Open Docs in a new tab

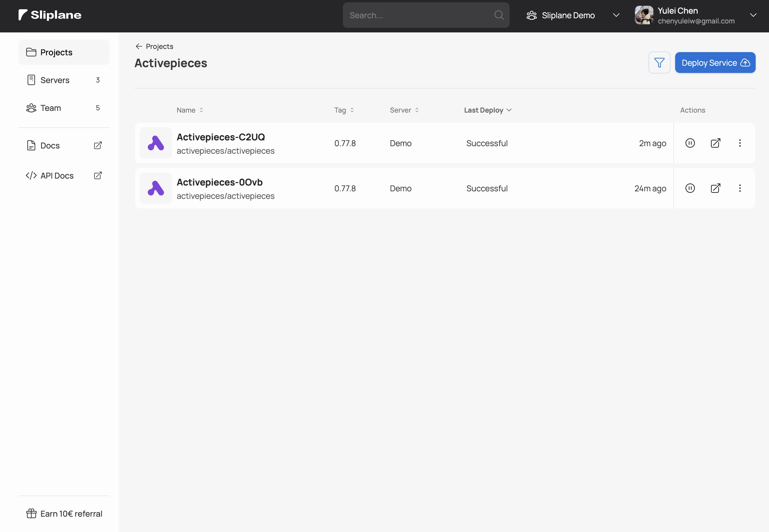tap(98, 145)
